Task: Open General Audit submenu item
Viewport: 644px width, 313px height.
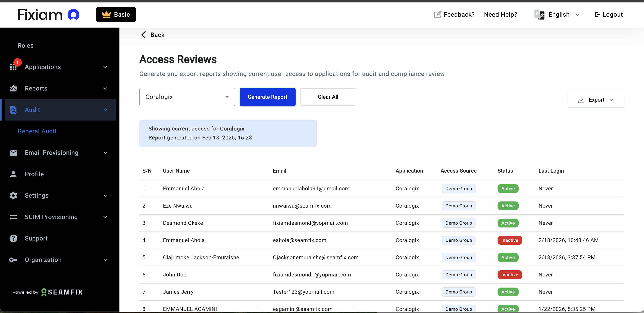Action: 37,131
